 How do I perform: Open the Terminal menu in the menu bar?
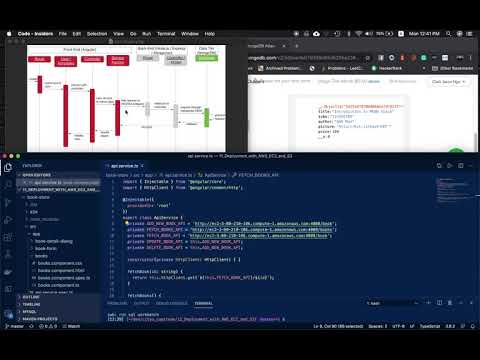pos(166,34)
